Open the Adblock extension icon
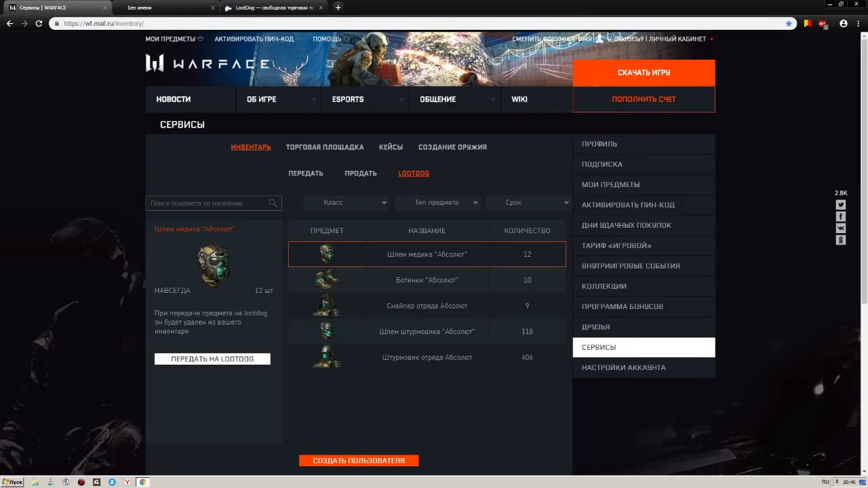 pyautogui.click(x=823, y=23)
